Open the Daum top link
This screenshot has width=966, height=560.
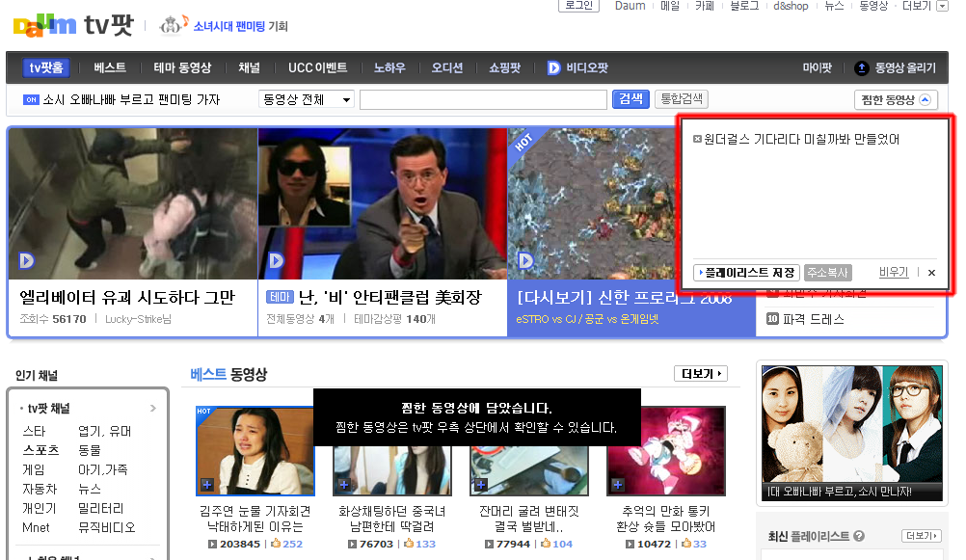pyautogui.click(x=630, y=6)
